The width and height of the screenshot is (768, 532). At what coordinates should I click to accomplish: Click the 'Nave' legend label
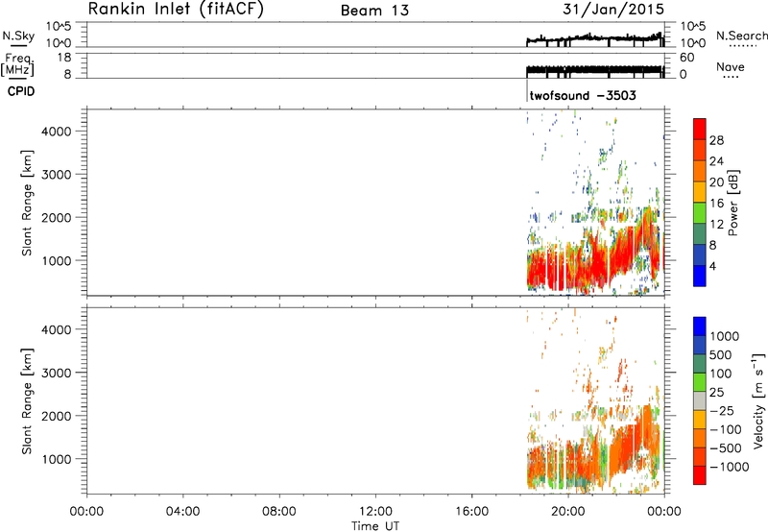coord(731,66)
